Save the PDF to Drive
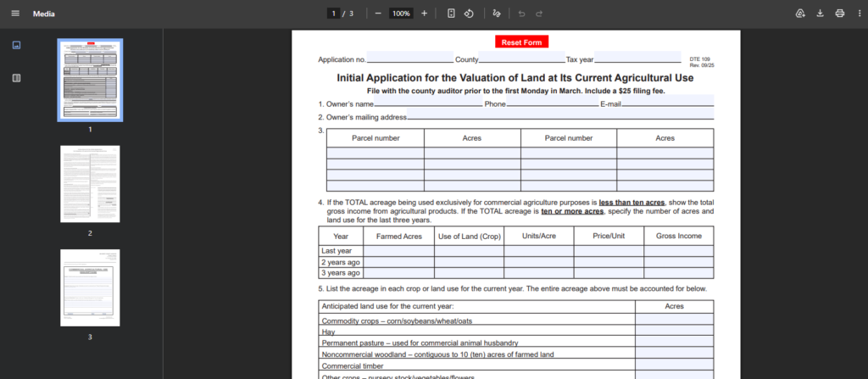Viewport: 868px width, 379px height. 799,14
